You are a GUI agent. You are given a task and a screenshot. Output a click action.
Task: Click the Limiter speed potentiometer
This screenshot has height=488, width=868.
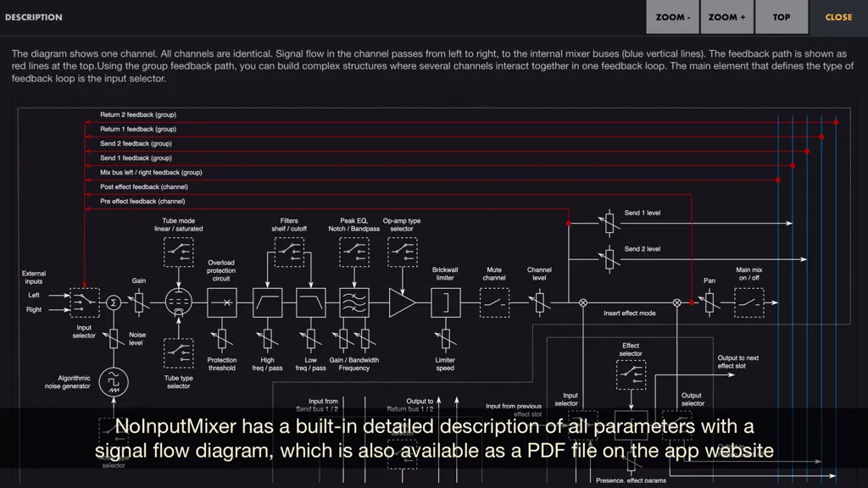pos(446,339)
